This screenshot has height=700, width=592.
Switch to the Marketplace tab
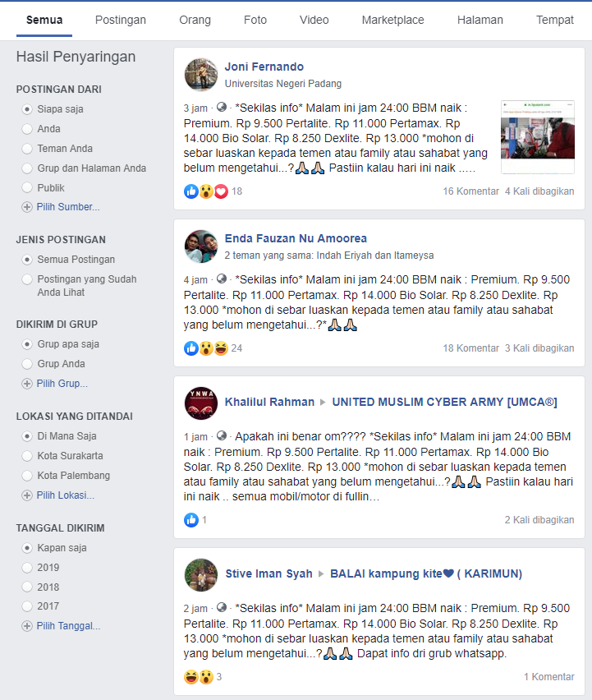coord(392,20)
